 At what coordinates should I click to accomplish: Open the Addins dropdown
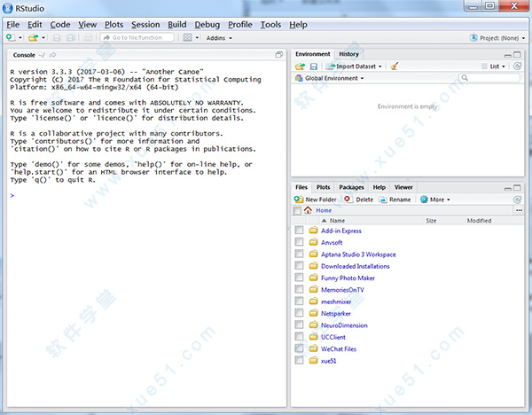pos(219,38)
